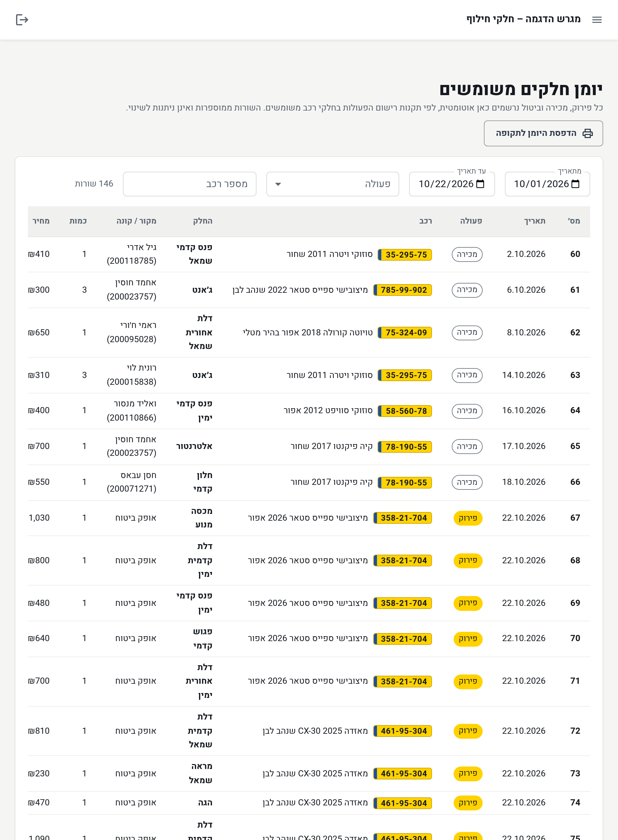Click license plate 785-99-902 badge

(x=403, y=290)
